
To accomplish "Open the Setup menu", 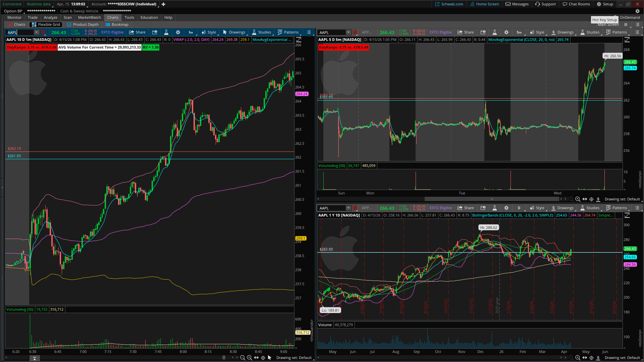I will 605,4.
